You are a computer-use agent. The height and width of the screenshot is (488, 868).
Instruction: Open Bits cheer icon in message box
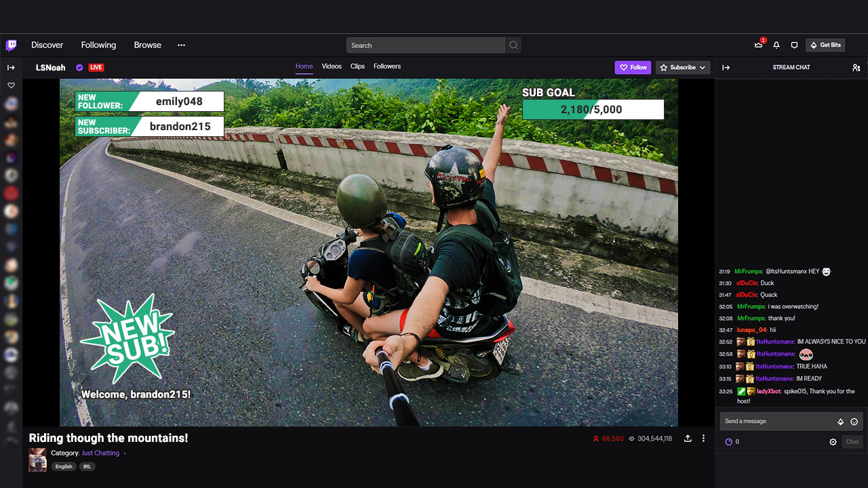(x=840, y=421)
